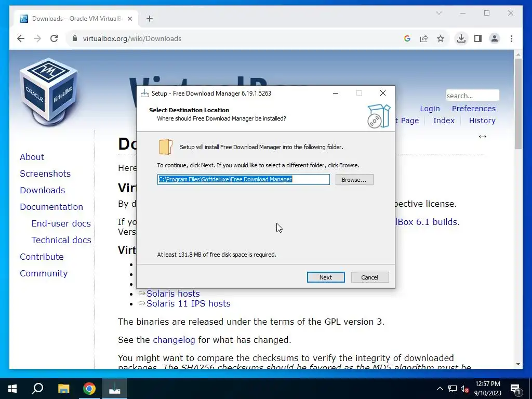Open the Login link
Viewport: 532px width, 399px height.
tap(430, 109)
